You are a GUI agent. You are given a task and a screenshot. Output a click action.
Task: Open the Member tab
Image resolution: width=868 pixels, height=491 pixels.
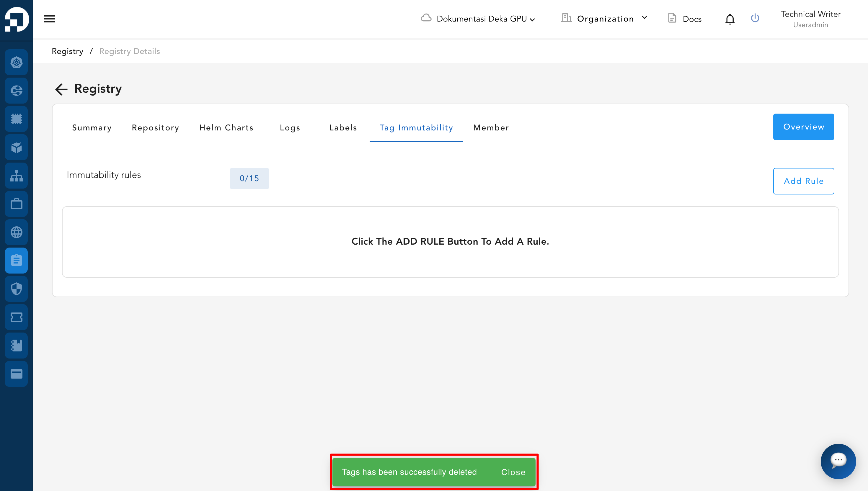(491, 127)
